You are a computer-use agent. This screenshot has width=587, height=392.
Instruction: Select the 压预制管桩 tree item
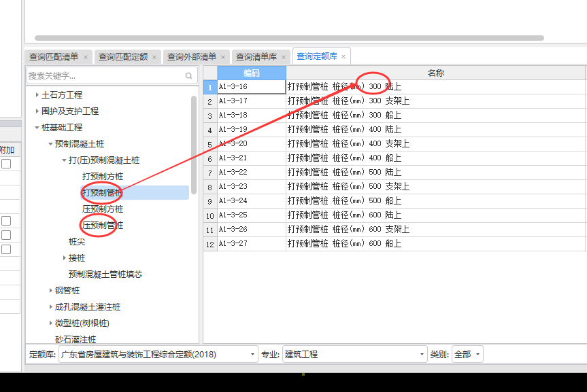pyautogui.click(x=103, y=226)
